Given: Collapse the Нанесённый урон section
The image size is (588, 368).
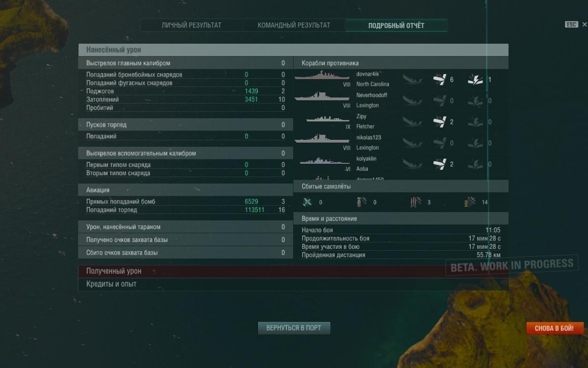Looking at the screenshot, I should click(293, 50).
